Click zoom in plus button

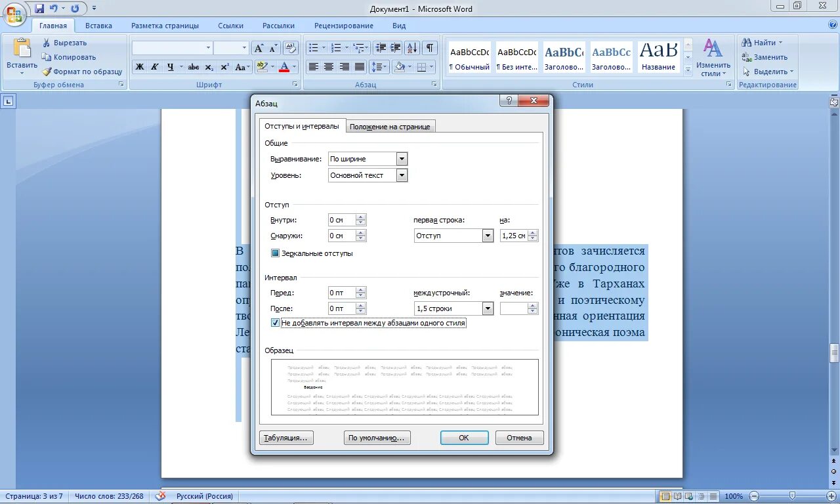click(830, 496)
